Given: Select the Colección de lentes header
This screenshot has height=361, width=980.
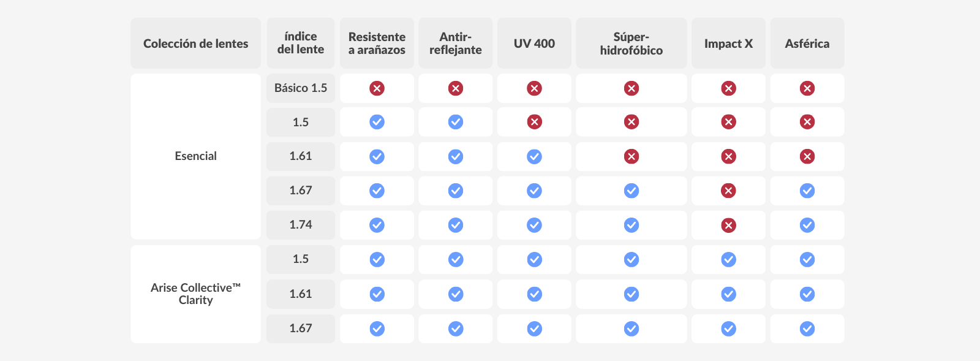Looking at the screenshot, I should (x=195, y=43).
